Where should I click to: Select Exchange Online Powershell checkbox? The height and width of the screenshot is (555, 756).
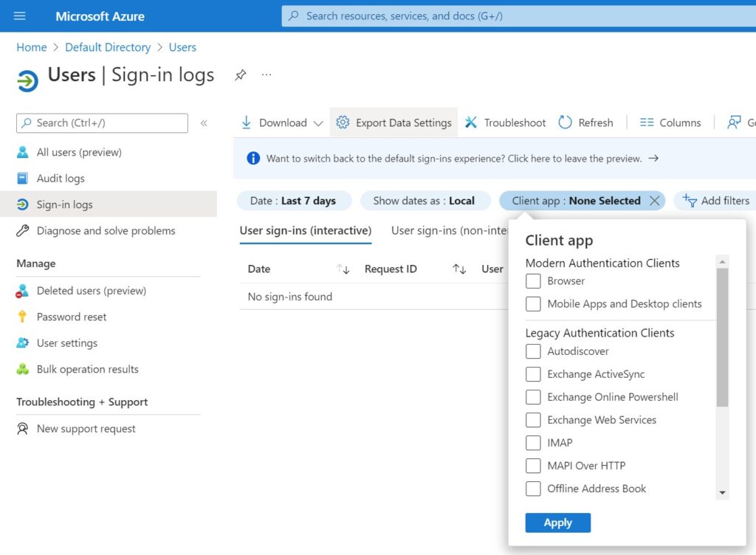point(533,397)
